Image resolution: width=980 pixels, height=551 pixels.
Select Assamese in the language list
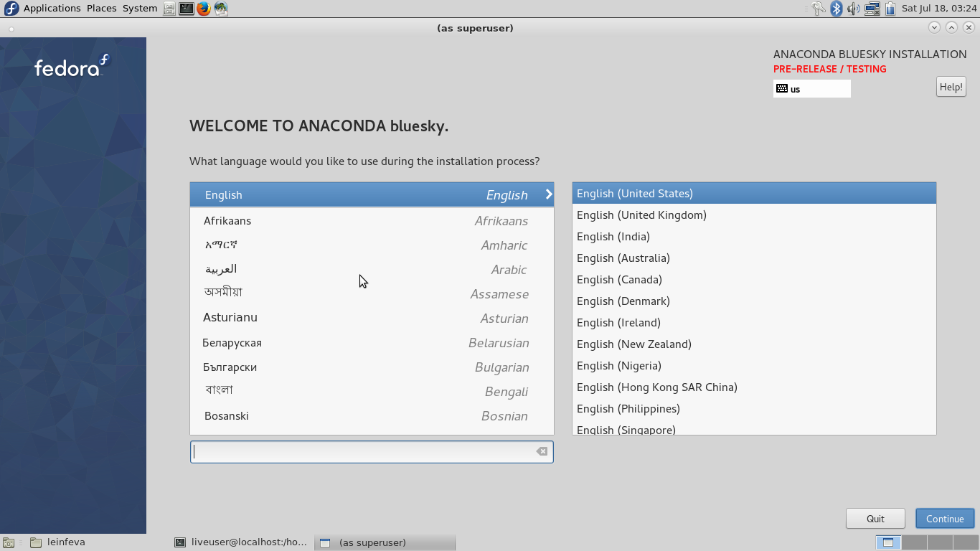[x=372, y=294]
